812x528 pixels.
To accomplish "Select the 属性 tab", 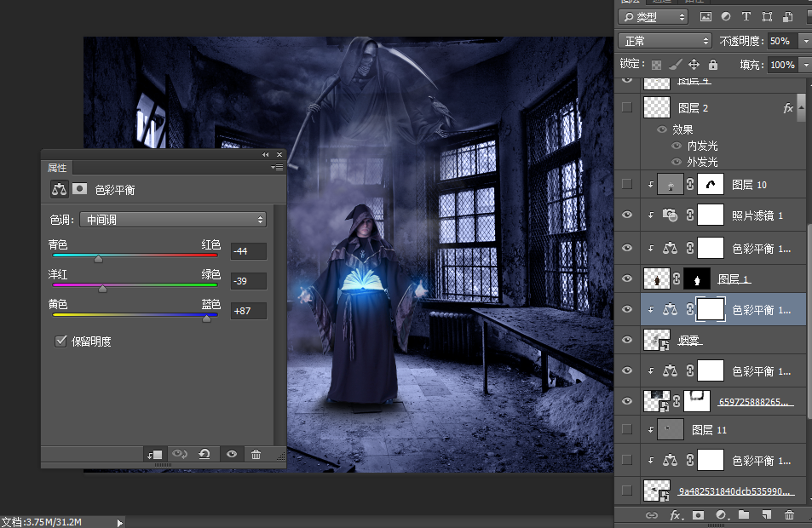I will coord(57,168).
